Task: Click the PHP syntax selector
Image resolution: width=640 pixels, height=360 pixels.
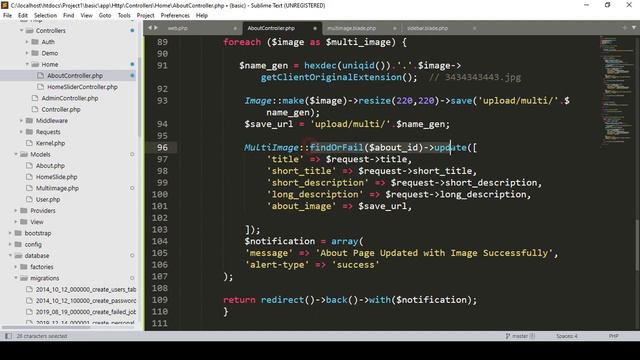Action: point(613,336)
